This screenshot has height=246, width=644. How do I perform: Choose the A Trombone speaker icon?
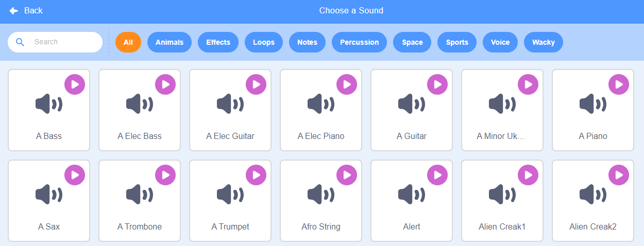[x=139, y=195]
